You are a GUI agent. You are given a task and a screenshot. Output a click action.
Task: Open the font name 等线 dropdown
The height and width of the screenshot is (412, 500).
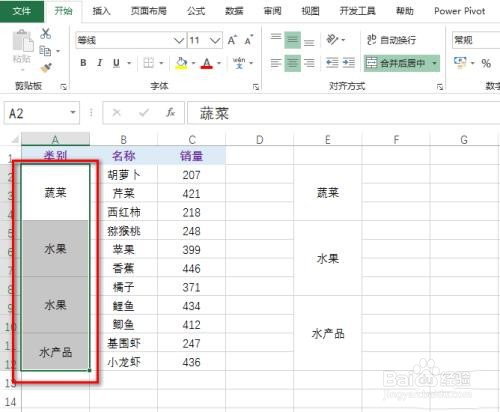(179, 41)
